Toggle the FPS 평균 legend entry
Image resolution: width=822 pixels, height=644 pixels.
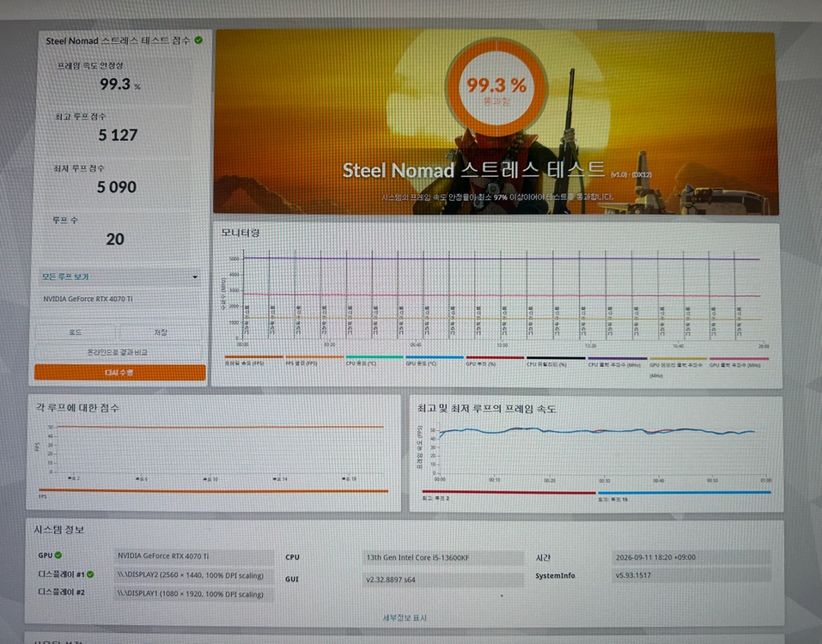click(x=314, y=360)
